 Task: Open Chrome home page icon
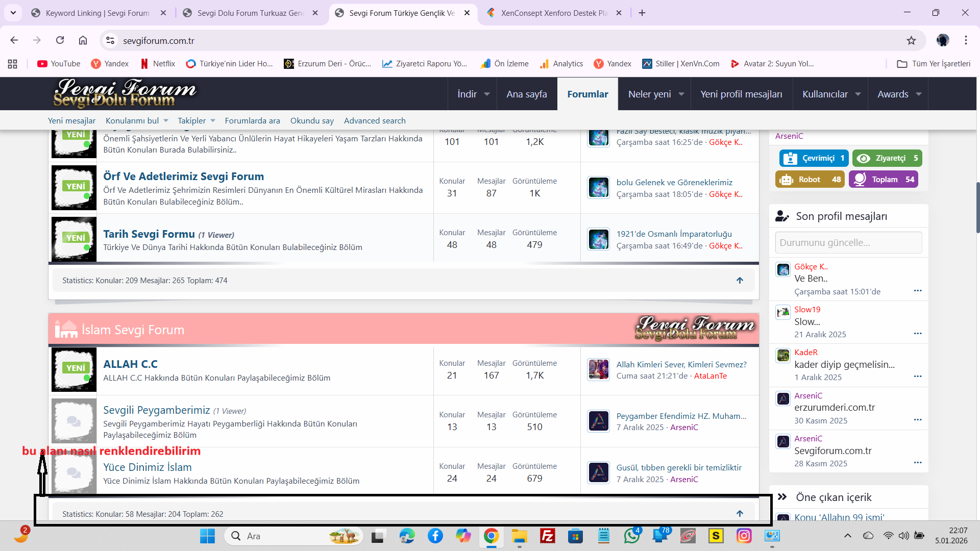click(x=83, y=40)
